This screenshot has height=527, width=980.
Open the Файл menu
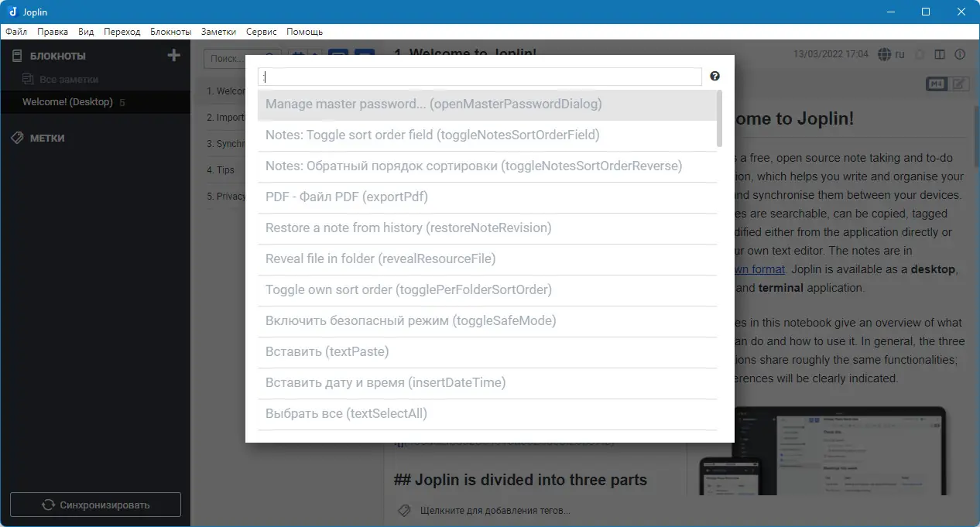pos(16,32)
